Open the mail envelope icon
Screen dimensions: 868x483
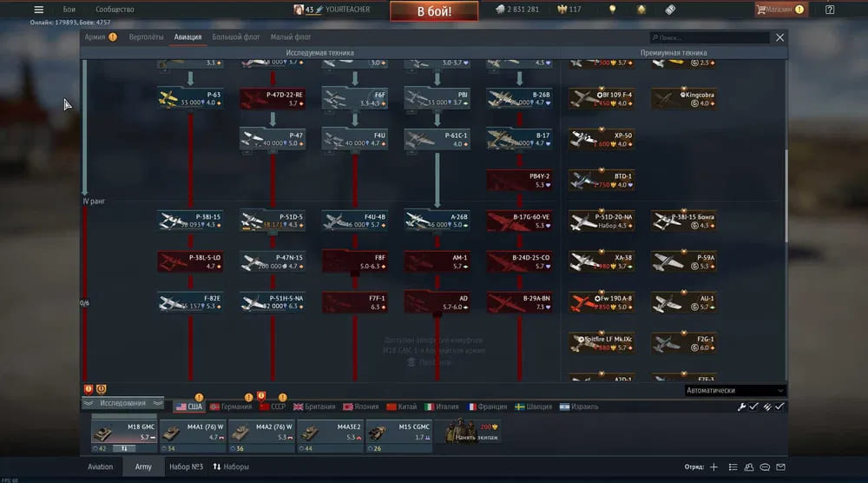(x=780, y=467)
